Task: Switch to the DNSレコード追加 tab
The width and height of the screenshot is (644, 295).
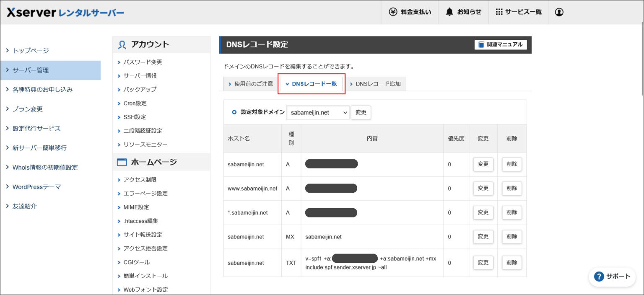Action: [375, 84]
